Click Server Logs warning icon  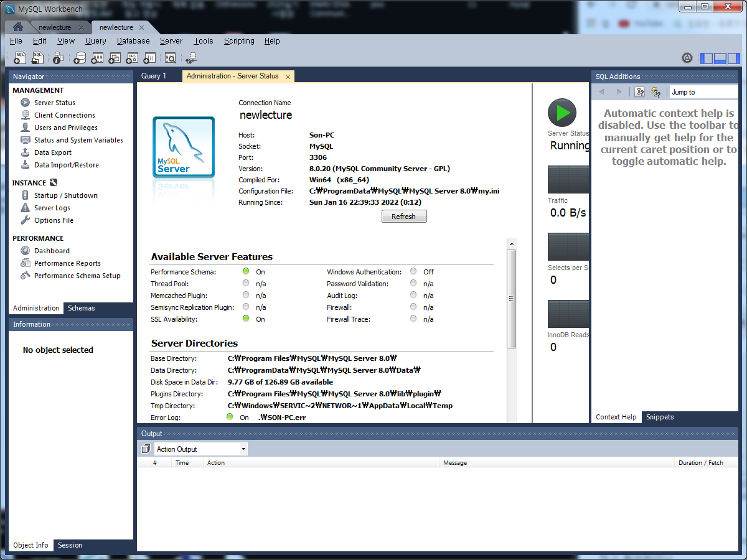(x=25, y=208)
